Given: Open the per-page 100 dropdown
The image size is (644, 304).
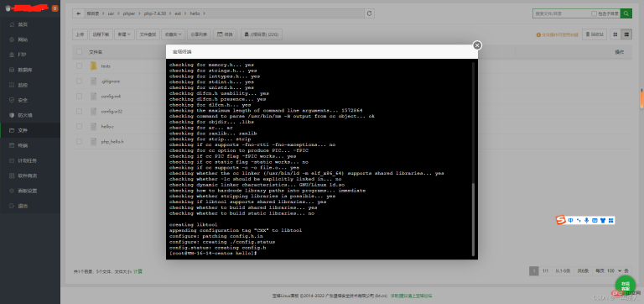Looking at the screenshot, I should pos(614,271).
